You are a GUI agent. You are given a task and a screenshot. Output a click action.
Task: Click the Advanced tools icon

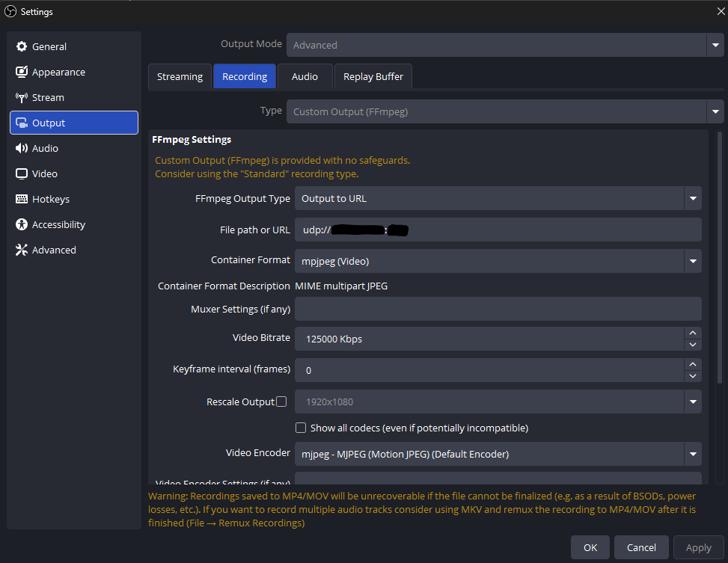coord(22,250)
